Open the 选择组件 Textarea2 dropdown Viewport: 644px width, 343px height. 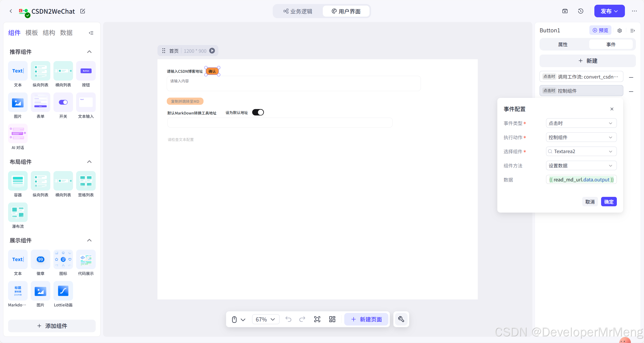pos(581,151)
